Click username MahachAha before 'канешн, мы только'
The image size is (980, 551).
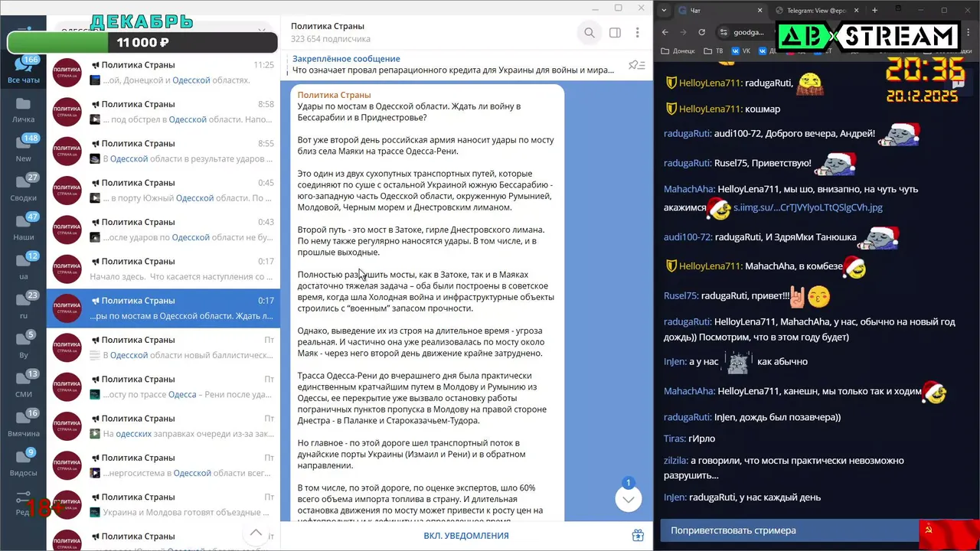[688, 391]
